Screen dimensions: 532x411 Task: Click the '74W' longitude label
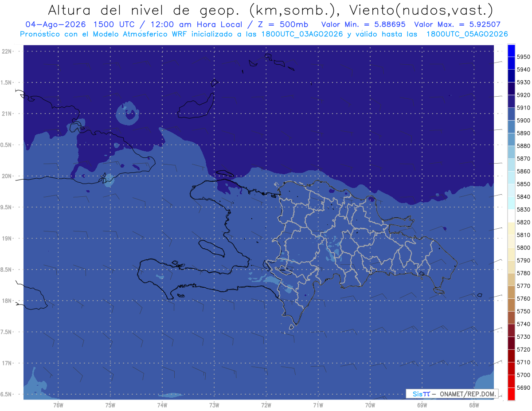tap(162, 405)
